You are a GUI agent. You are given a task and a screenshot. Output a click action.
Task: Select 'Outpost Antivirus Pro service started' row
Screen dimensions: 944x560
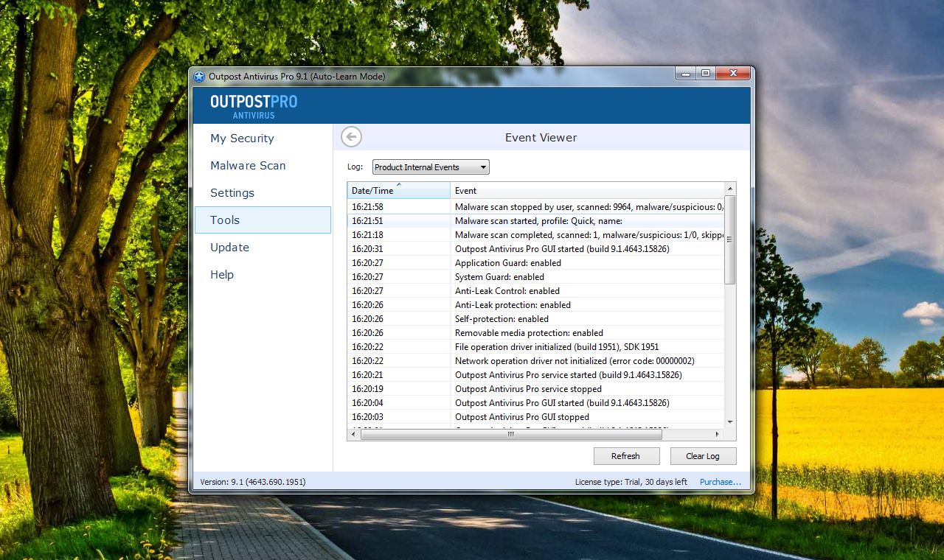[x=536, y=375]
